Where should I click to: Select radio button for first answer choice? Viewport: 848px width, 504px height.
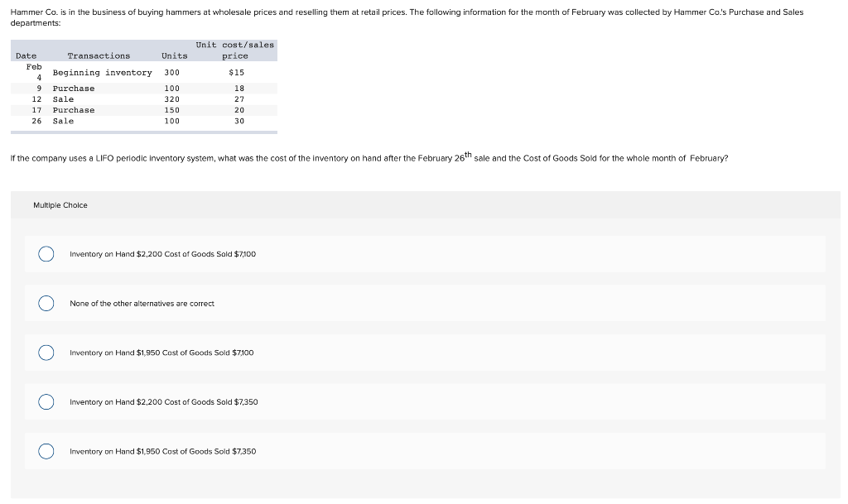(46, 254)
